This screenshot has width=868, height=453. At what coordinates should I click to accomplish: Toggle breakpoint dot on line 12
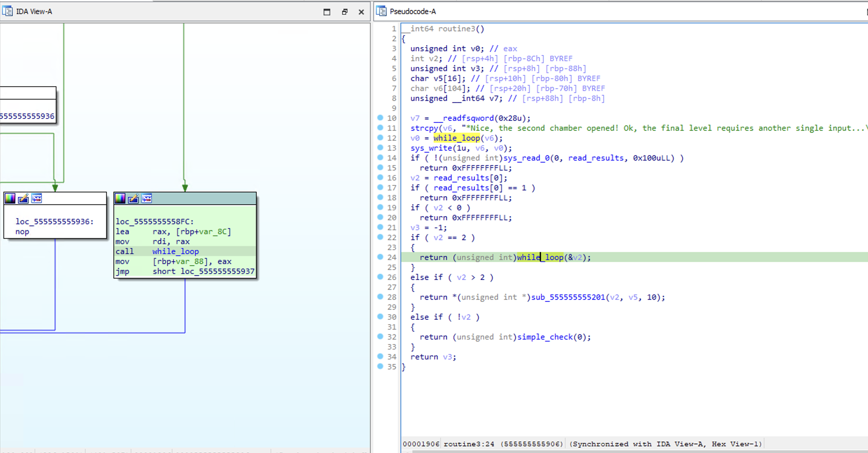(x=380, y=138)
